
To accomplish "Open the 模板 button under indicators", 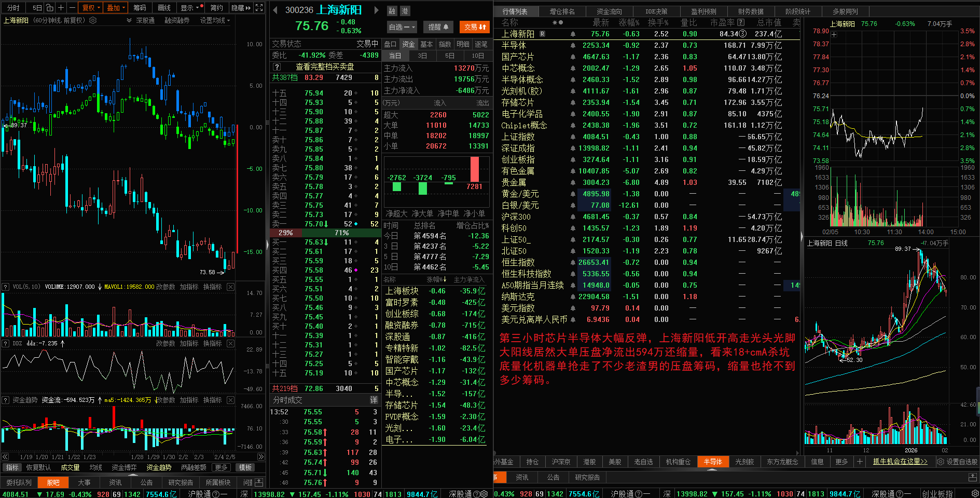I will tap(245, 467).
